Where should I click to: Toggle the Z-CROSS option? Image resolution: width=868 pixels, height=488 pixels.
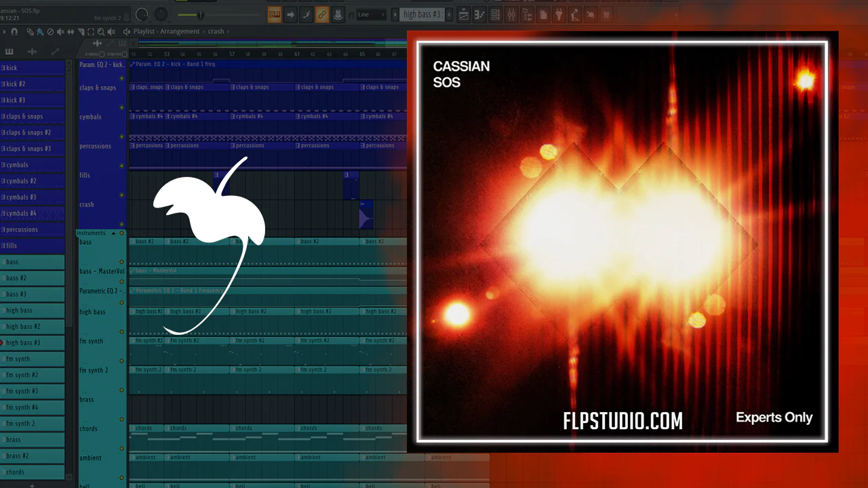[x=102, y=54]
